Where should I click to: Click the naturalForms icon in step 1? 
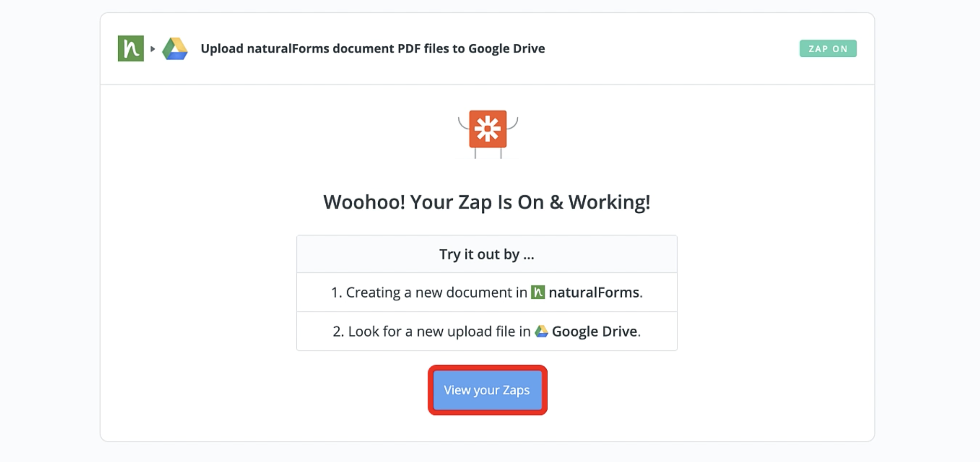click(x=538, y=293)
